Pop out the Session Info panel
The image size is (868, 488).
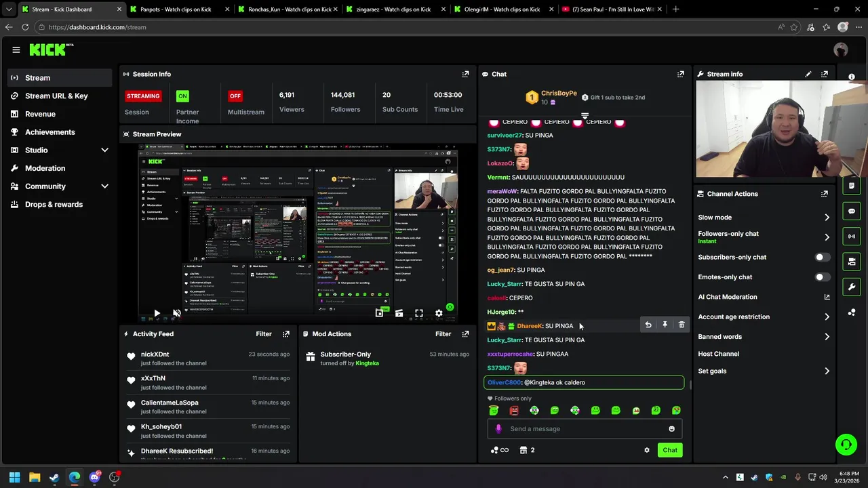(x=465, y=74)
